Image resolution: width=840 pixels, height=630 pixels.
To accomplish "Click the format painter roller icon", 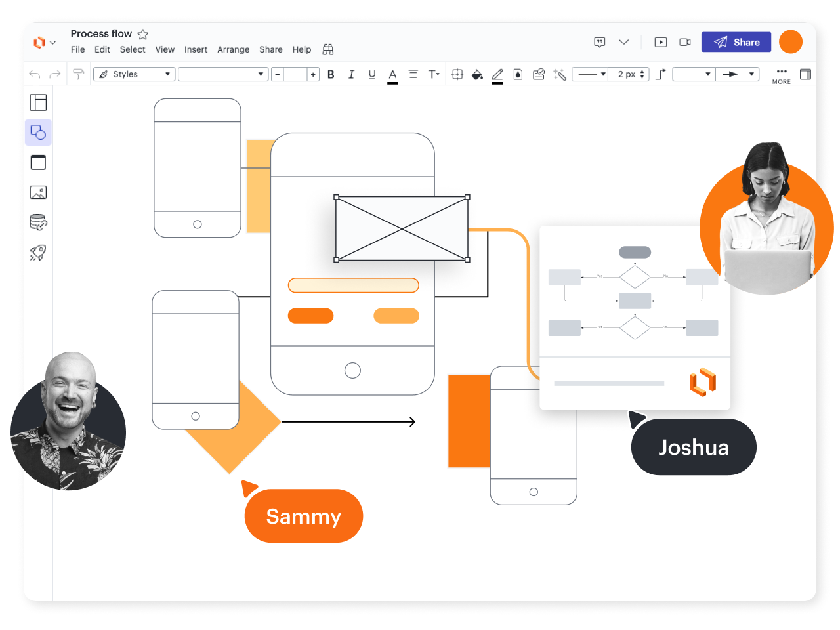I will point(78,74).
